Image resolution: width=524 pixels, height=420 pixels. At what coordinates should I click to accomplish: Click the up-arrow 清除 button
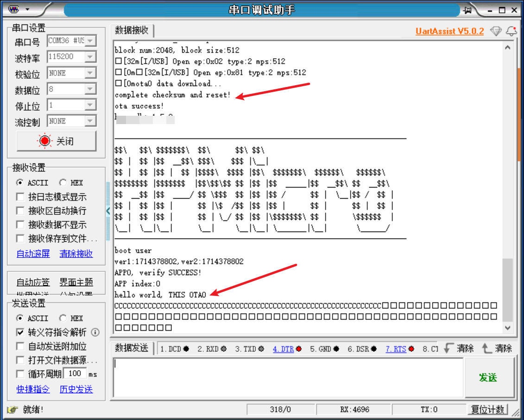pyautogui.click(x=497, y=349)
